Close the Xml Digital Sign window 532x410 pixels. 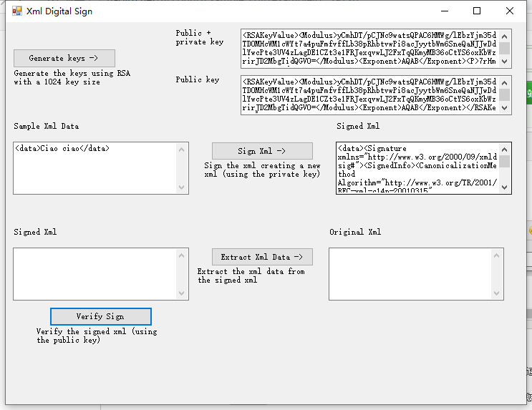tap(509, 11)
